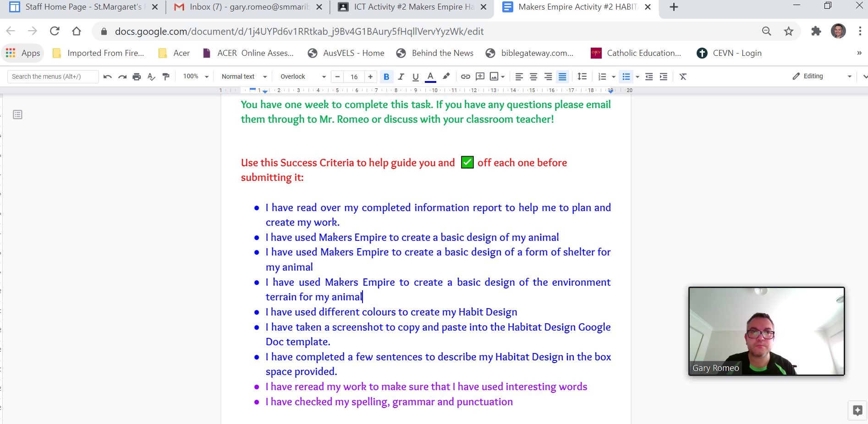This screenshot has width=868, height=424.
Task: Undo the last edit
Action: pos(108,76)
